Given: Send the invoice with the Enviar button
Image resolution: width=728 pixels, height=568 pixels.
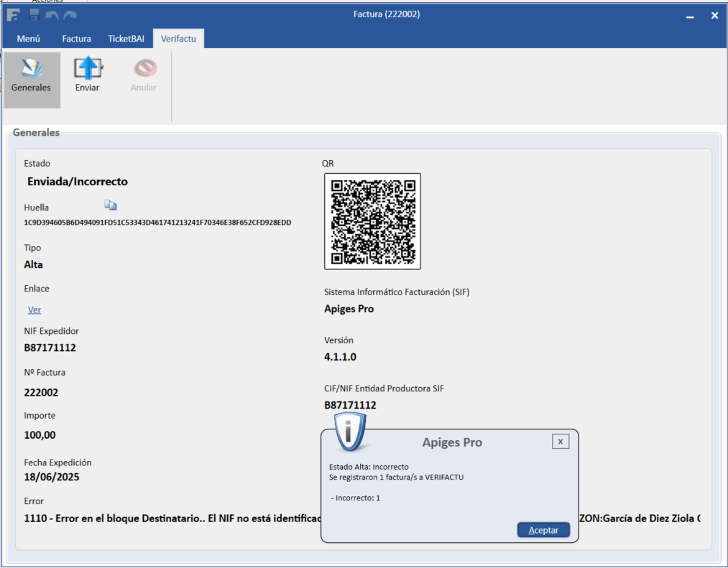Looking at the screenshot, I should 88,75.
